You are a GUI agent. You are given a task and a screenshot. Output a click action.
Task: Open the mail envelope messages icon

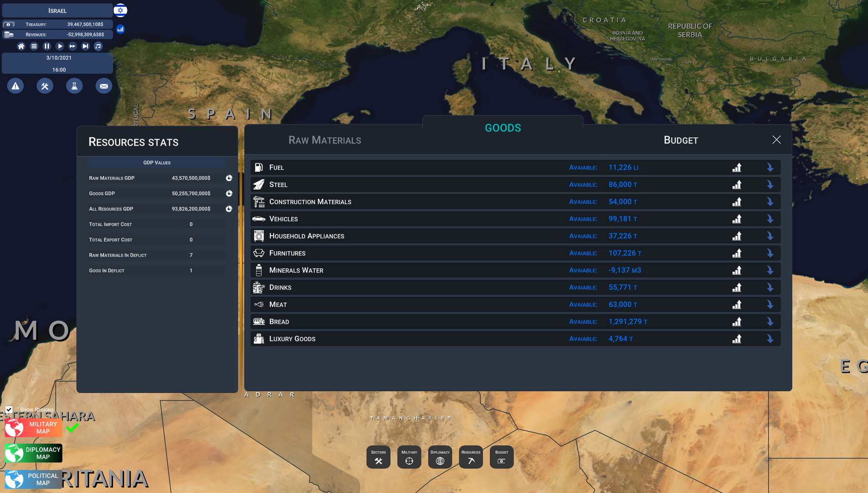[104, 86]
